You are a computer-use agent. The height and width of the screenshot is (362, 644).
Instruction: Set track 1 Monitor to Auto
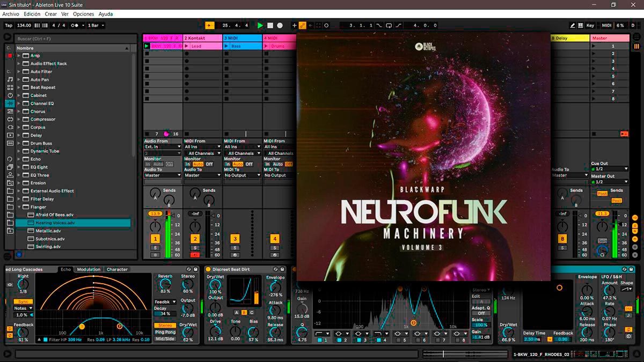pyautogui.click(x=158, y=164)
